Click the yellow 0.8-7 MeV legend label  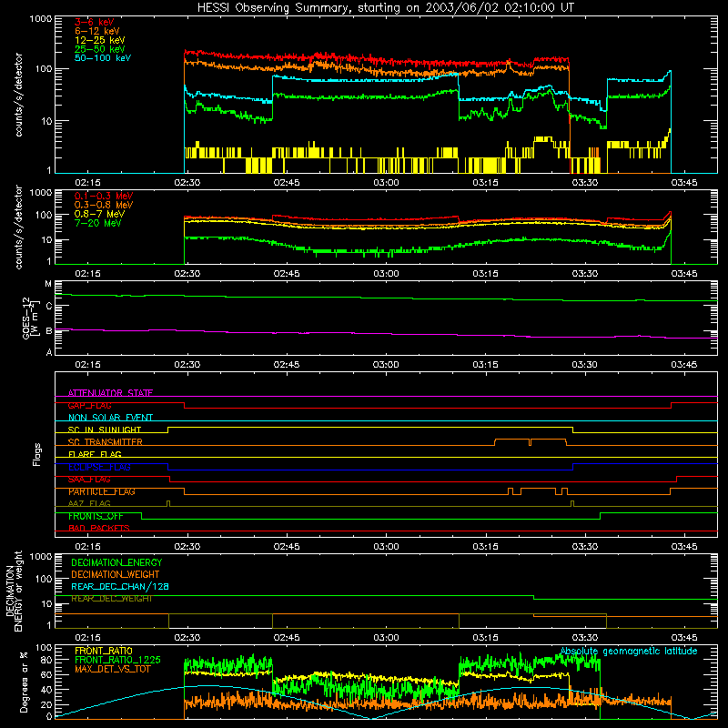click(x=100, y=214)
